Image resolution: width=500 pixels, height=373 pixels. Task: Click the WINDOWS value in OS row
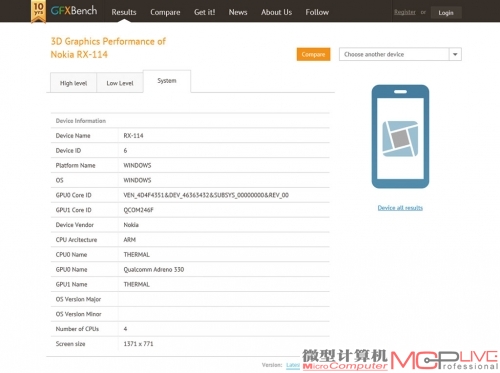(137, 180)
